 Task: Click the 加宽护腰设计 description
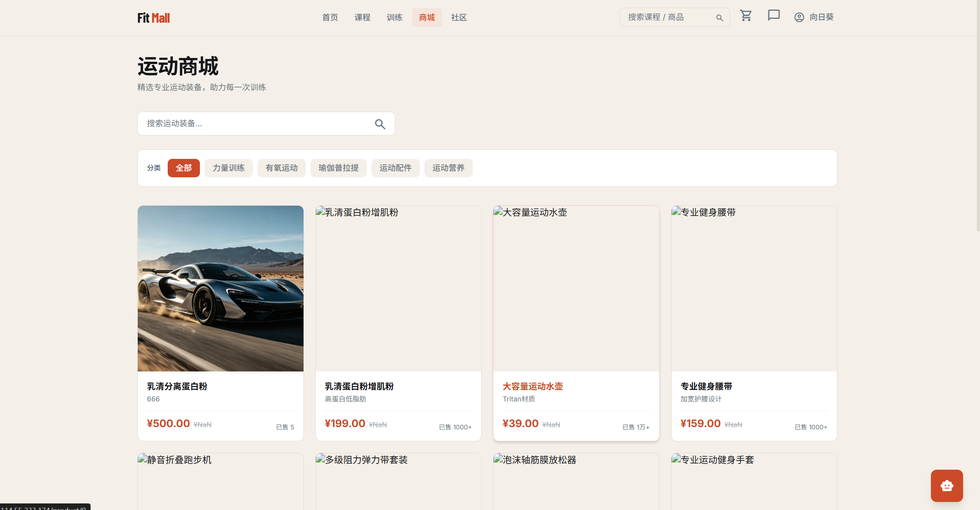tap(701, 399)
